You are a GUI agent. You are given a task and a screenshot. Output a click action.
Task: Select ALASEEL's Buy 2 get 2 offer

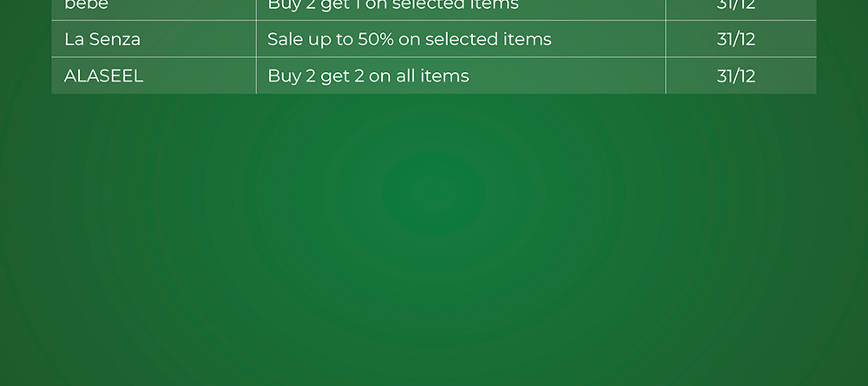[368, 75]
